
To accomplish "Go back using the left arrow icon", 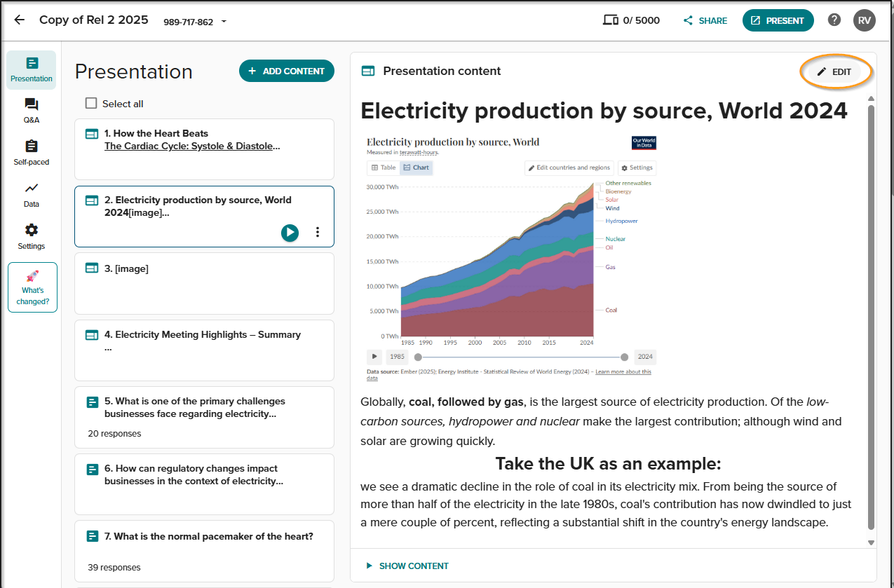I will 20,20.
